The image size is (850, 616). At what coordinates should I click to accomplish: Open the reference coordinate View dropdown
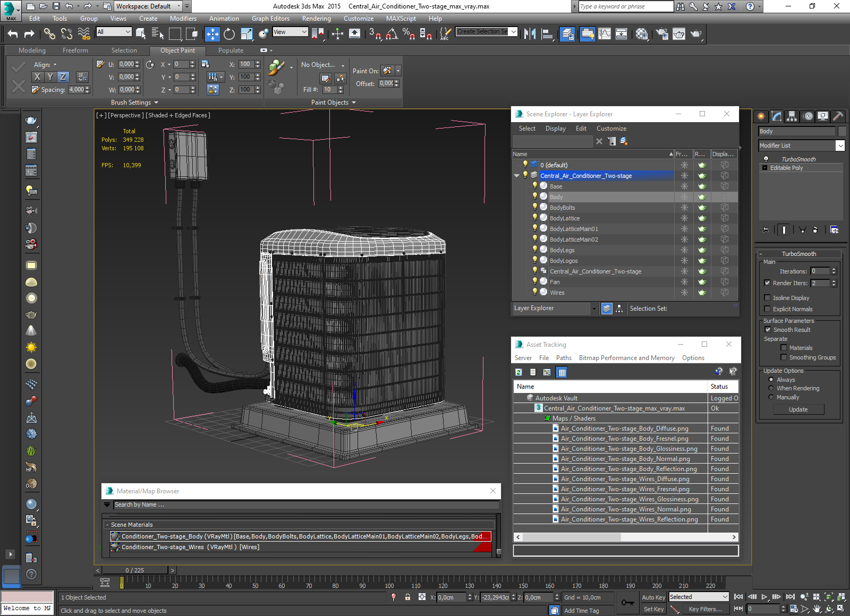coord(290,32)
